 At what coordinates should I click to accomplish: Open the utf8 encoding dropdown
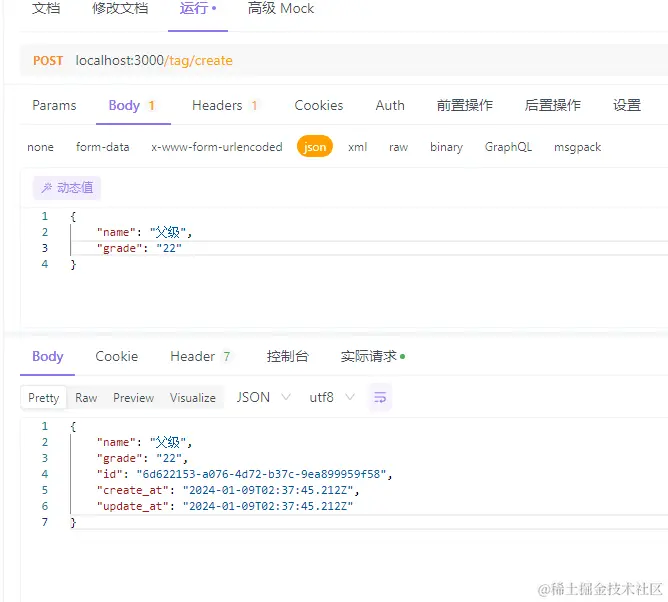point(331,397)
